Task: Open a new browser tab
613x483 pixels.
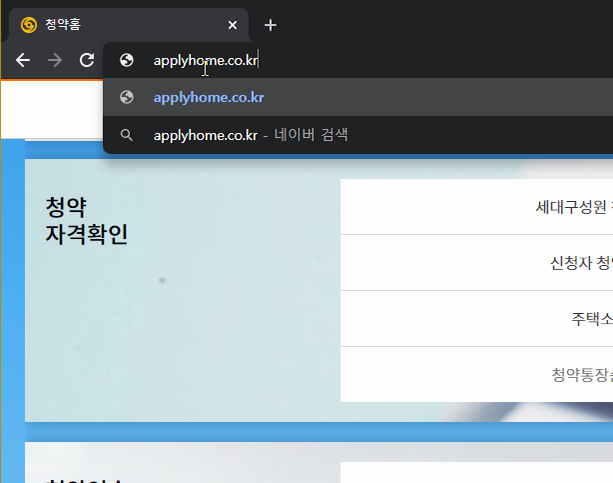Action: coord(270,25)
